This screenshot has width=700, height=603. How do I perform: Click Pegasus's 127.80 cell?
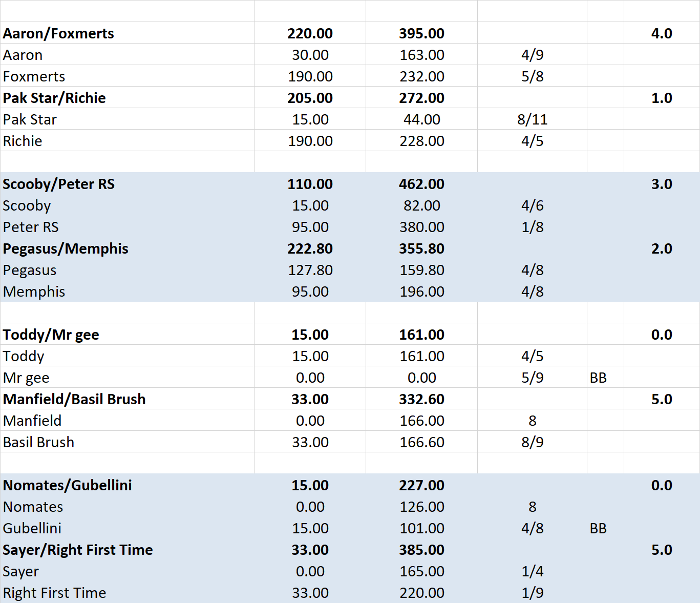(x=310, y=270)
